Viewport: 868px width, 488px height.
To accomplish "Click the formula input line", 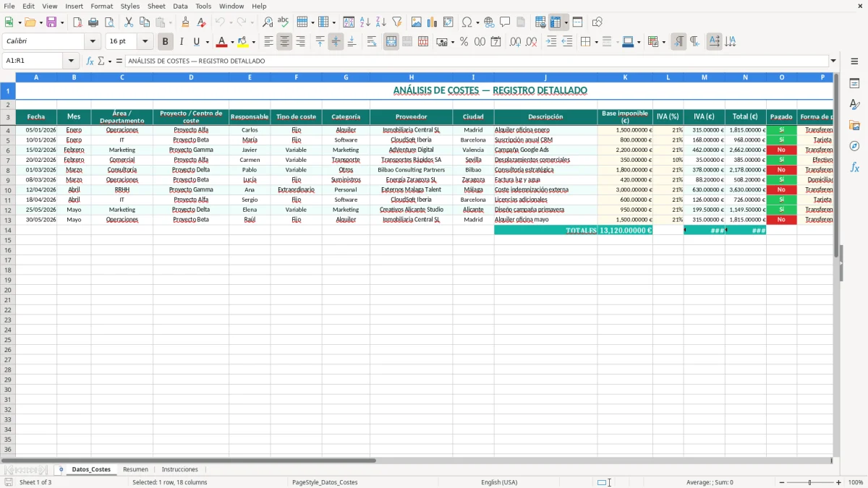I will (x=476, y=61).
